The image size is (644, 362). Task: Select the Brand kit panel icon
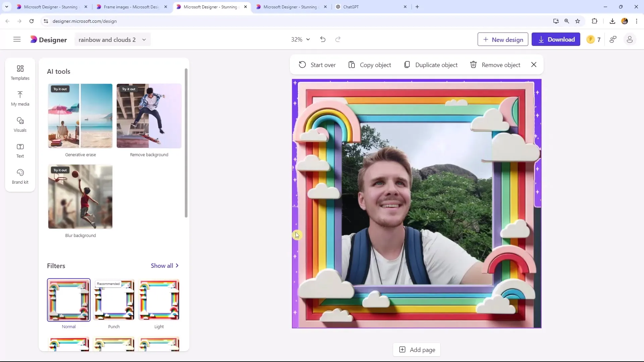(20, 176)
